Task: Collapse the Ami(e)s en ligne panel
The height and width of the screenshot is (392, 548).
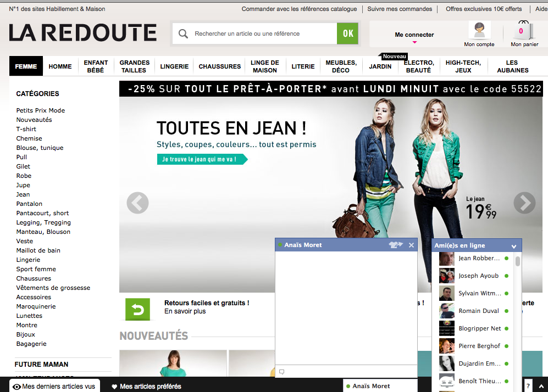Action: (x=514, y=246)
